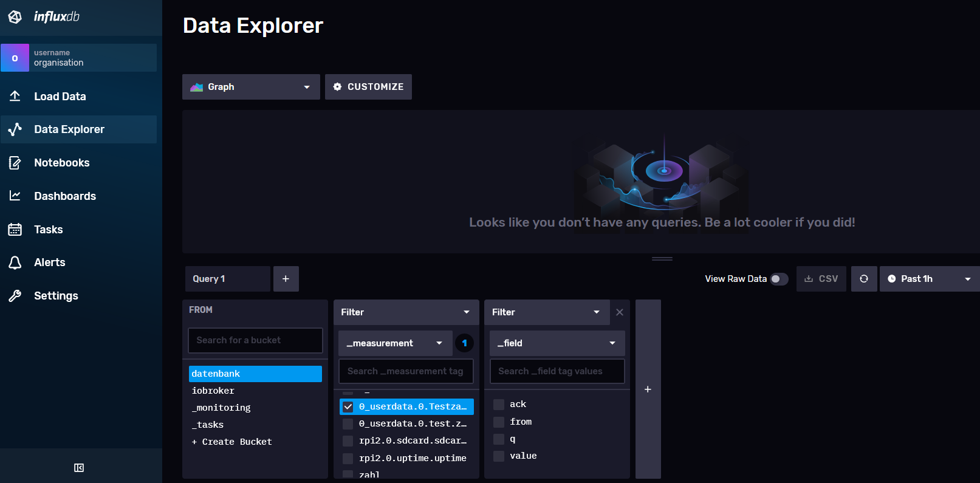Viewport: 980px width, 483px height.
Task: Select the Query 1 tab
Action: [x=228, y=279]
